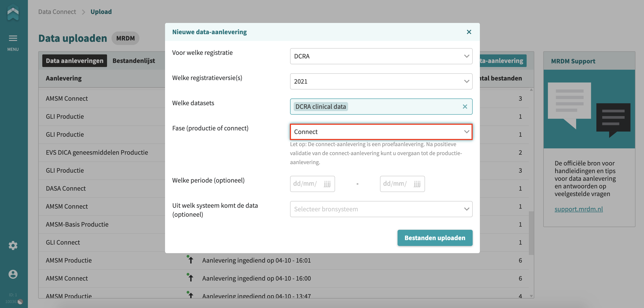This screenshot has width=644, height=308.
Task: Click the period start date field
Action: (x=312, y=184)
